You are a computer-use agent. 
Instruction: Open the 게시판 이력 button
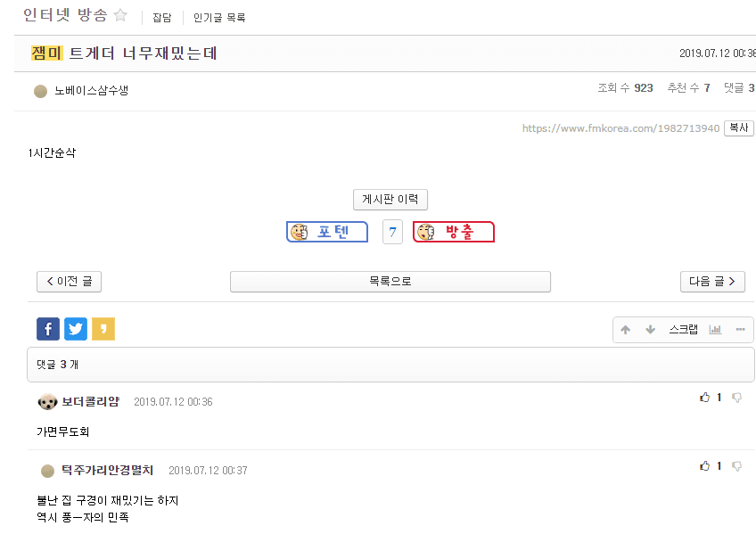click(390, 200)
